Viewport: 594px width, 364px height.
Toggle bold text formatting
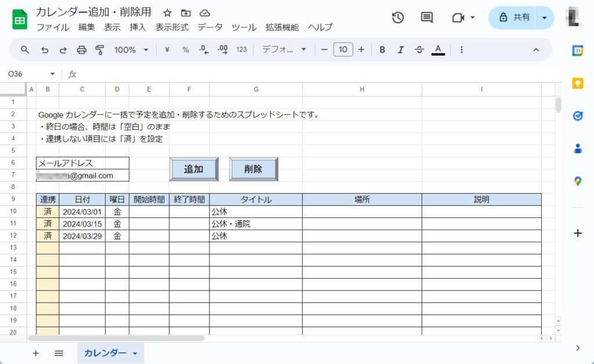(382, 50)
